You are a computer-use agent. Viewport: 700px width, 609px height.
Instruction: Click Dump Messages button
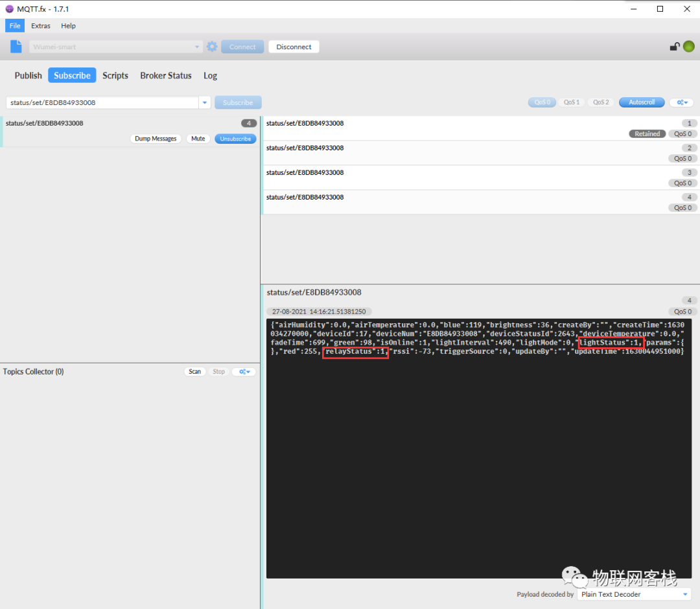(x=156, y=139)
